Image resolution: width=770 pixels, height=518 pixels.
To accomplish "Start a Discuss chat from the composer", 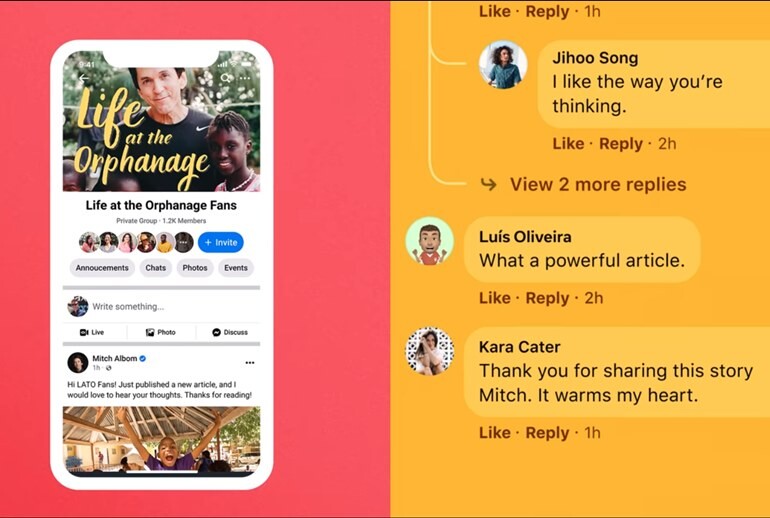I will tap(230, 332).
